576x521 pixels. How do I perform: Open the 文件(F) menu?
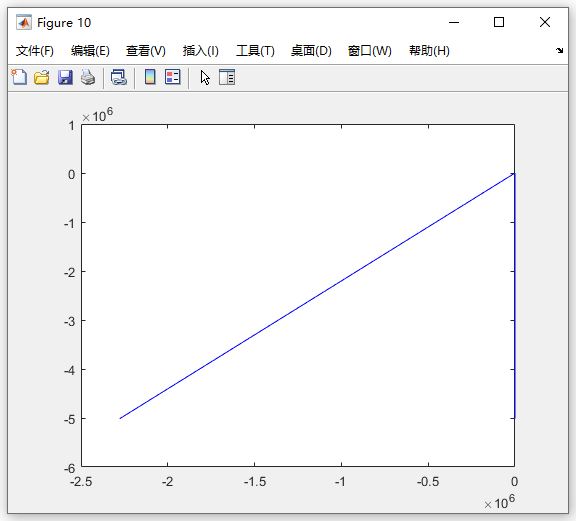click(35, 51)
